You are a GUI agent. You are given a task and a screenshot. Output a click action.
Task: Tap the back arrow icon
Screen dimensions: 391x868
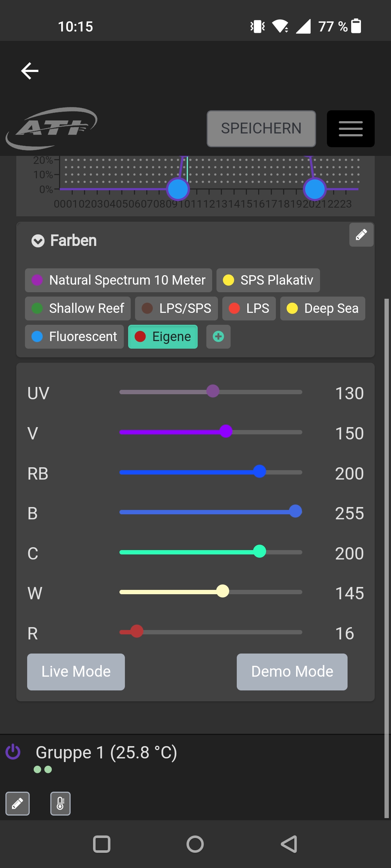coord(30,71)
